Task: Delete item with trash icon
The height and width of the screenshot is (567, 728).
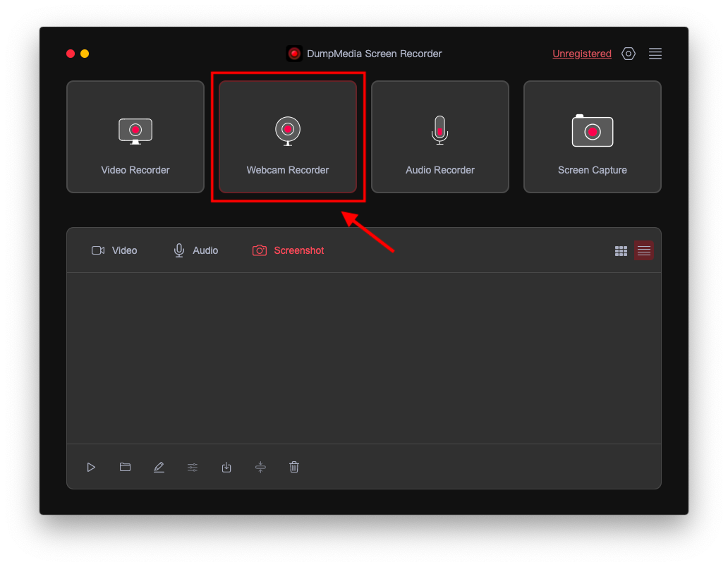Action: 294,467
